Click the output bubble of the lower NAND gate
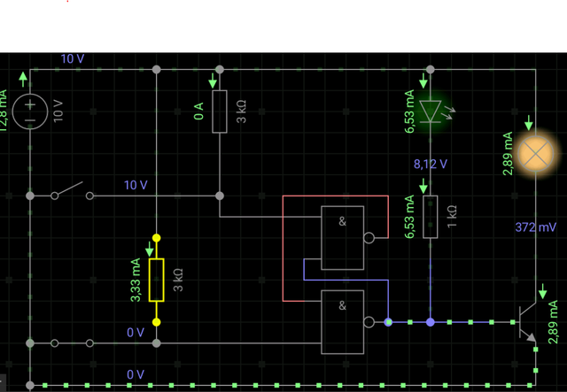This screenshot has height=392, width=567. pyautogui.click(x=369, y=322)
